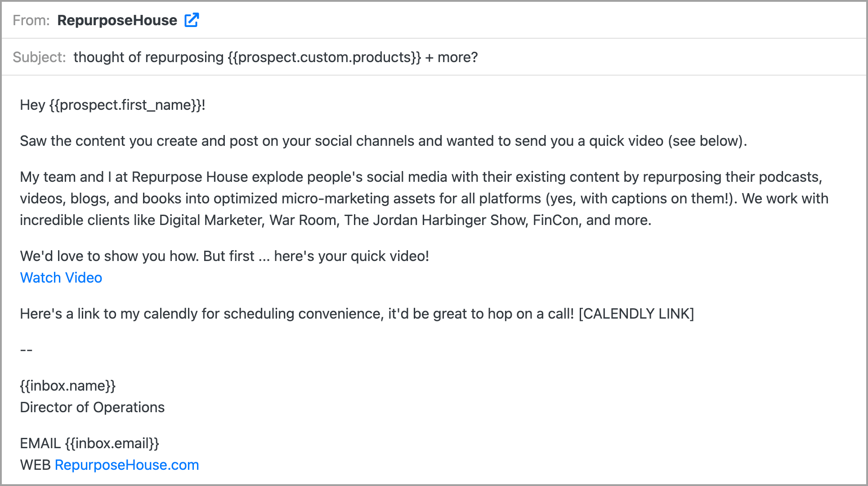Click the {{inbox.name}} signature variable
868x486 pixels.
(x=68, y=386)
